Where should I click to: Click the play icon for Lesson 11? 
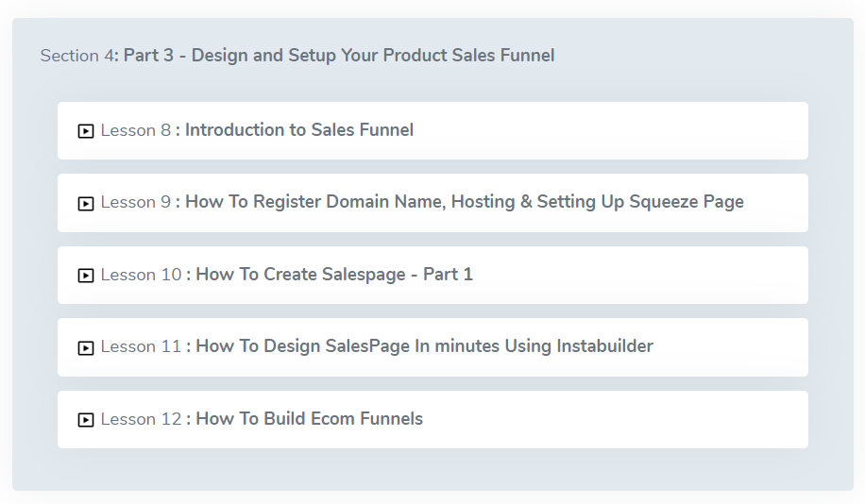[86, 348]
